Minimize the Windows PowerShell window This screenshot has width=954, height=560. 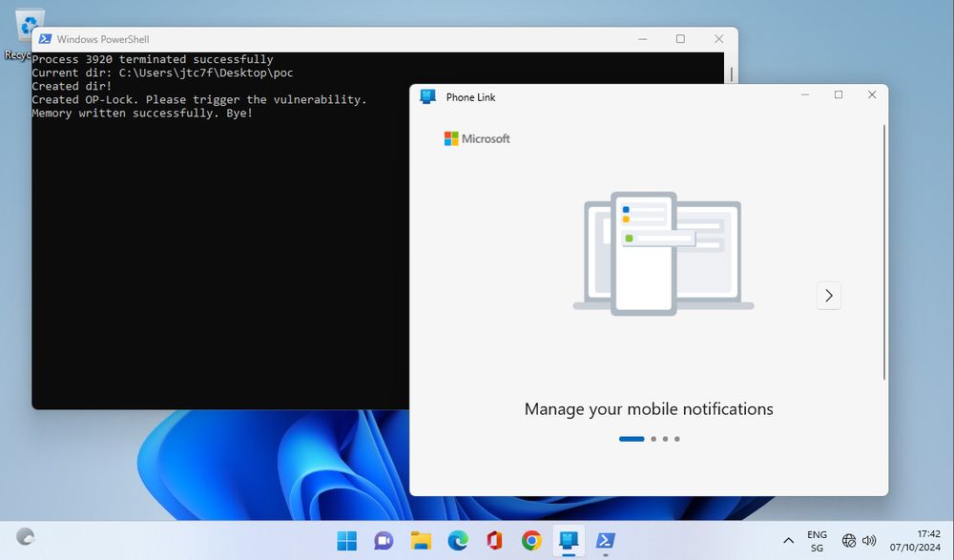click(642, 39)
